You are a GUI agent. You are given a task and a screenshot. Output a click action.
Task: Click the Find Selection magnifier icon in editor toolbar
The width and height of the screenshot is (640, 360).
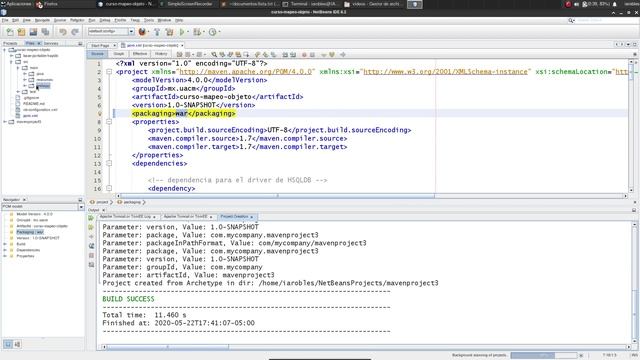tap(214, 54)
